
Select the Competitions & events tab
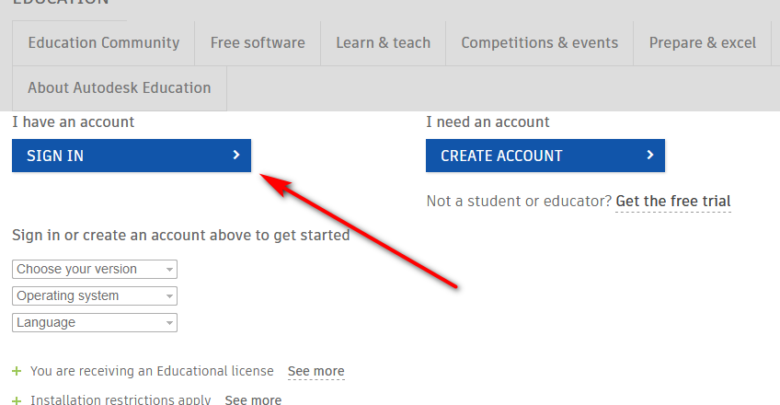540,43
